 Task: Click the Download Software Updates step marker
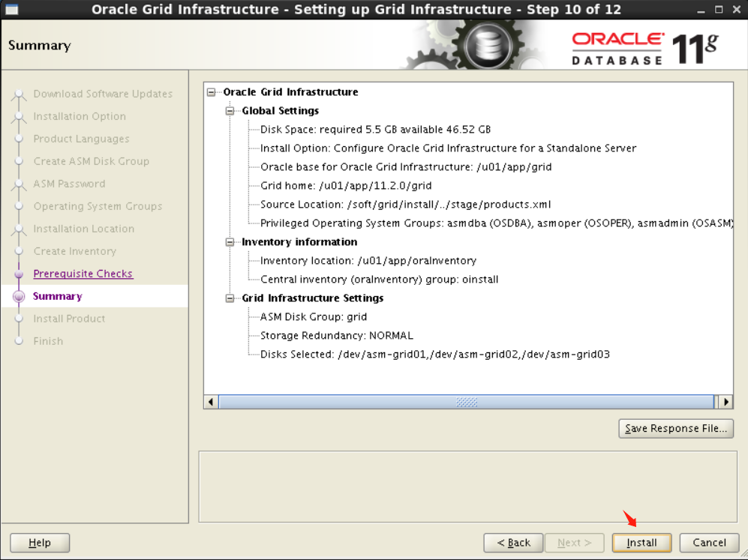(19, 94)
